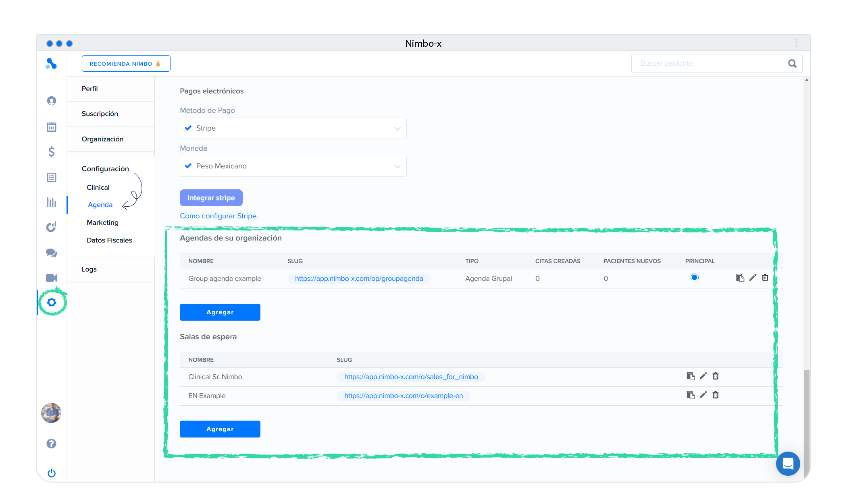This screenshot has height=504, width=847.
Task: Open the Suscripción menu item
Action: [100, 114]
